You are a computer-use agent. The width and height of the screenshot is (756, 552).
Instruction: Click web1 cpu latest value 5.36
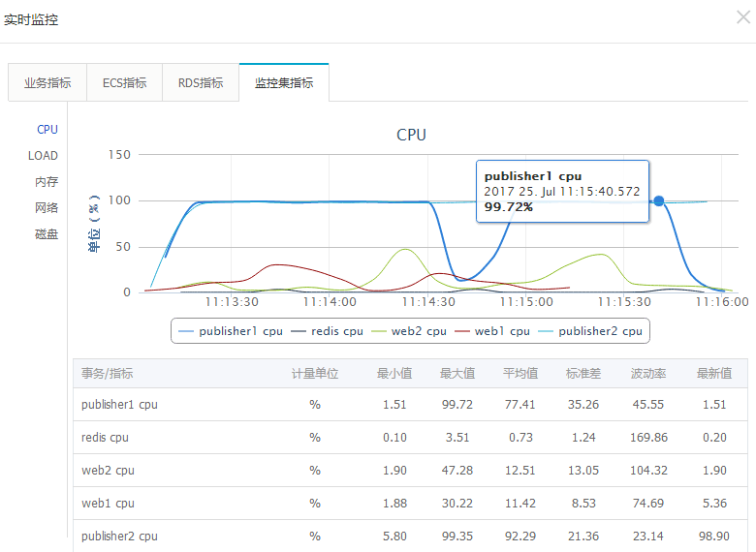(x=714, y=504)
